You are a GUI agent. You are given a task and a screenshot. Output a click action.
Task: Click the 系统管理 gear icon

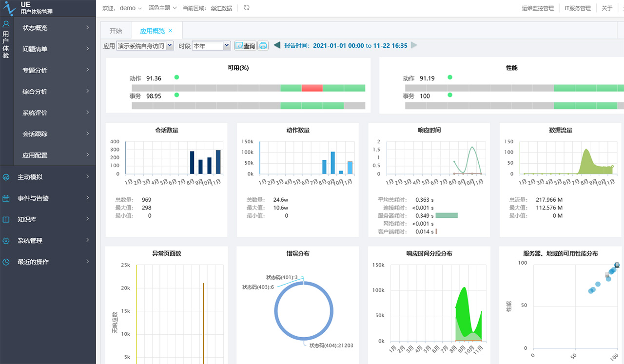6,241
